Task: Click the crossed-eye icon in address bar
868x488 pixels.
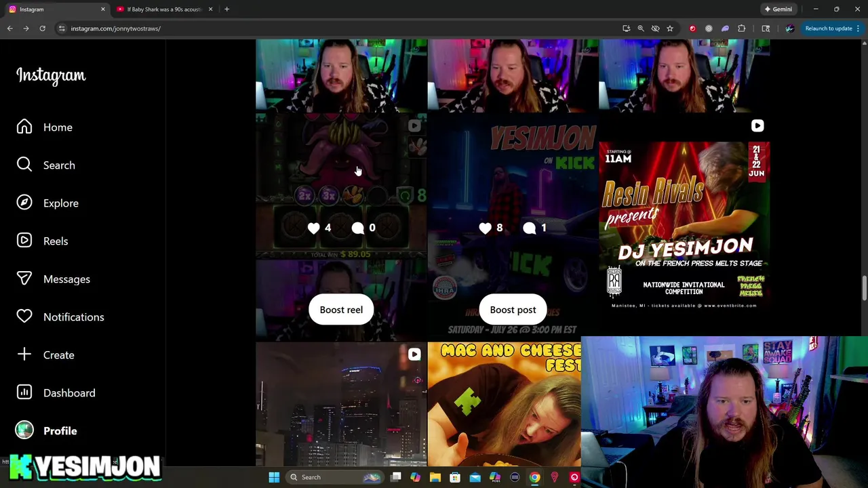Action: click(655, 28)
